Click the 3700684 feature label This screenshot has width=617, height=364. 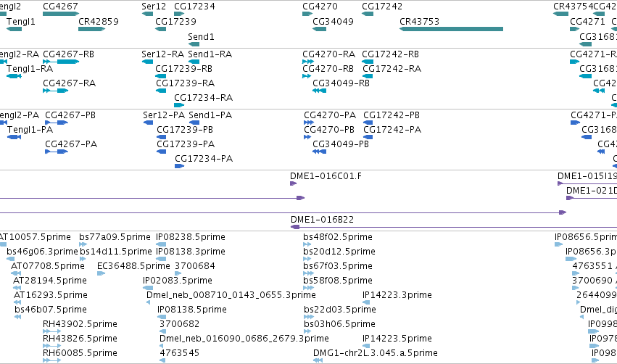tap(195, 266)
